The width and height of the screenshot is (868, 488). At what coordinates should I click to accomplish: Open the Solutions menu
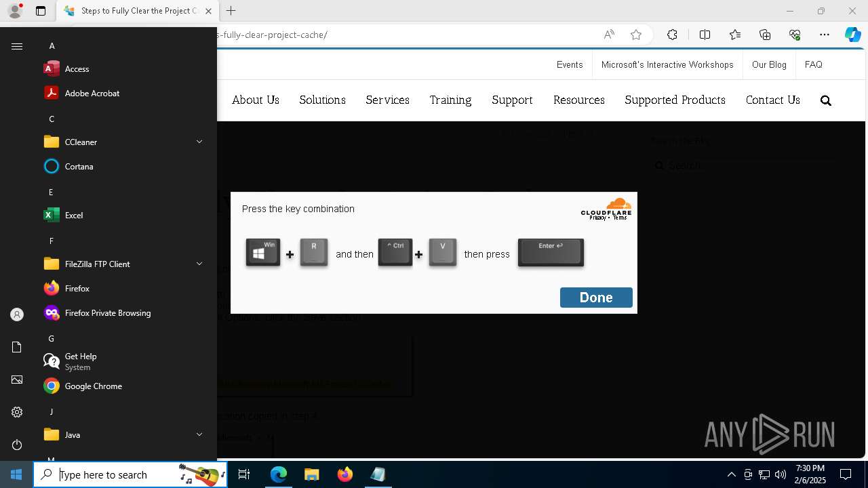point(322,100)
